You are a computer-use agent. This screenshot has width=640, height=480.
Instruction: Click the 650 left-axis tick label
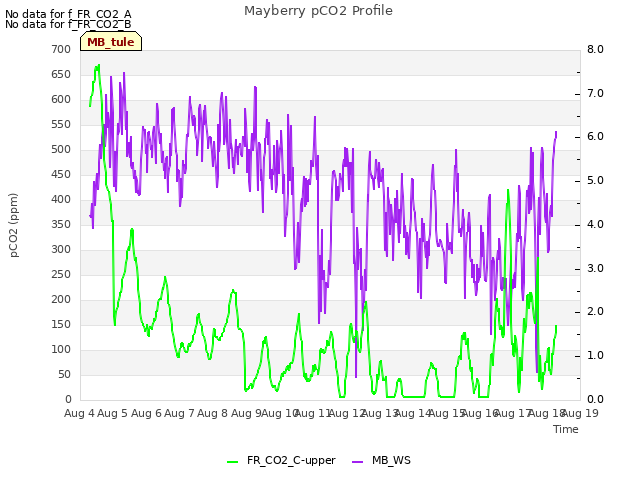(x=61, y=74)
